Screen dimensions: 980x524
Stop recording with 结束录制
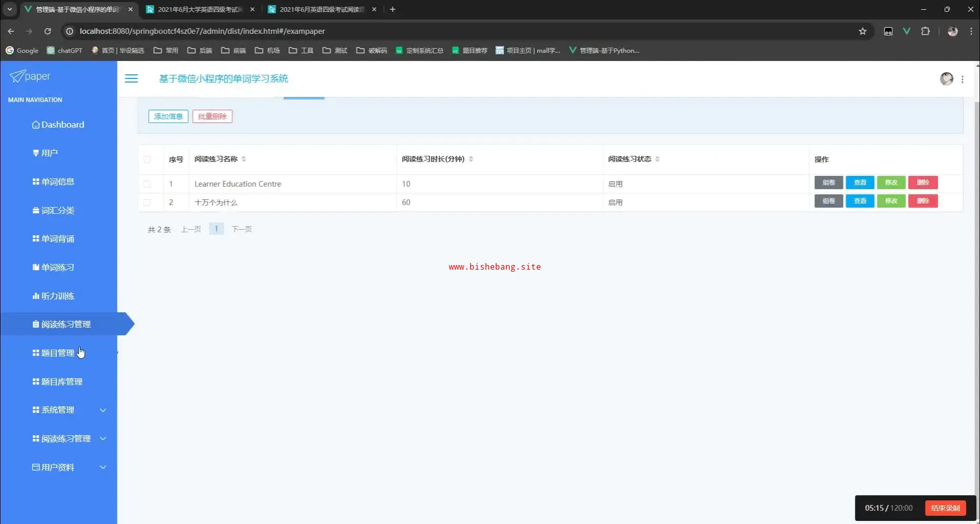coord(946,508)
